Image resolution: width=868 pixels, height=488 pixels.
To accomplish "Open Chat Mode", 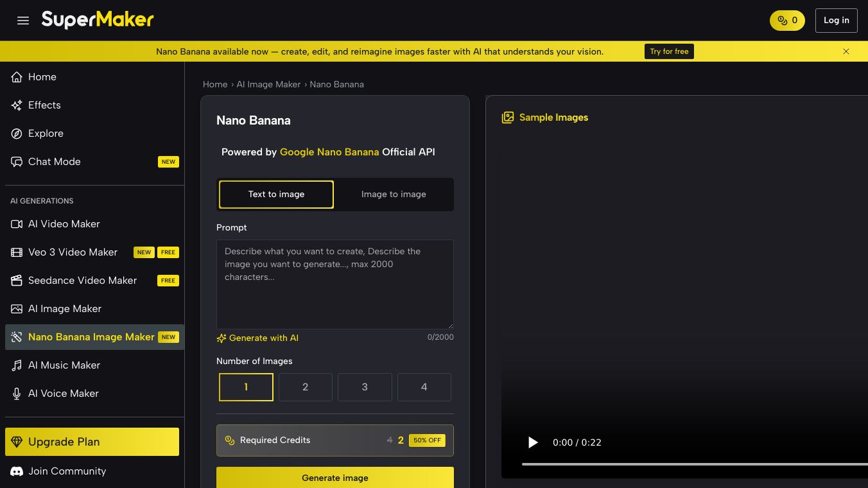I will 54,162.
